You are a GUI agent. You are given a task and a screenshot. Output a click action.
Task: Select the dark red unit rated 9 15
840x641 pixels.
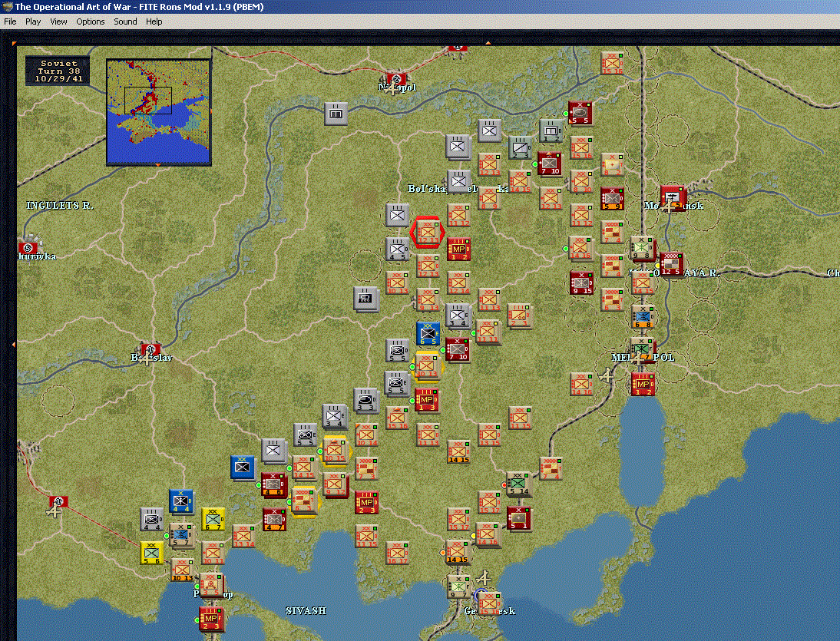[581, 283]
